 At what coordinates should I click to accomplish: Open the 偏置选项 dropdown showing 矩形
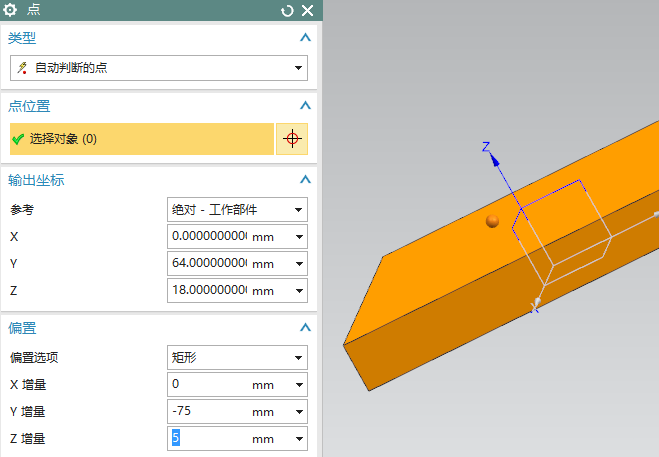coord(298,358)
